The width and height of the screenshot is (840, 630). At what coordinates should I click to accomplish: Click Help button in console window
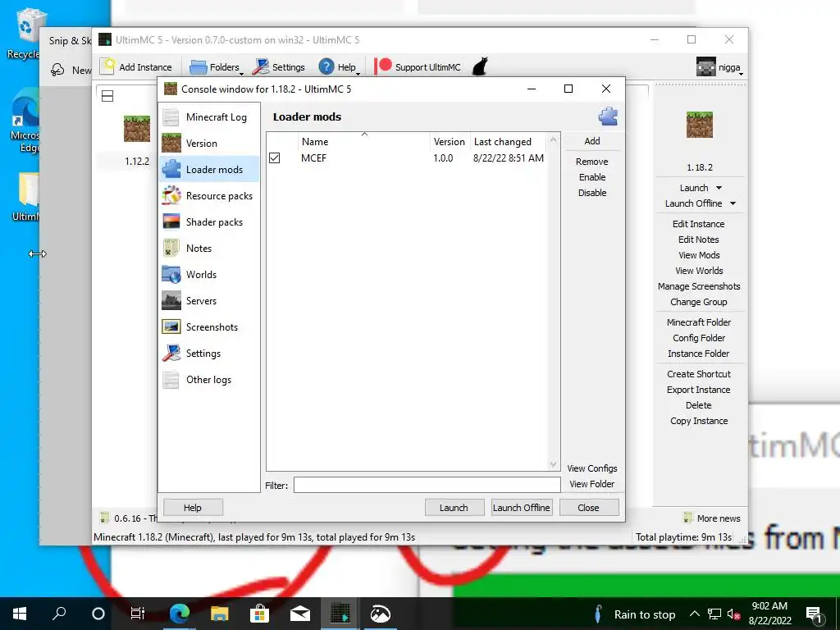tap(193, 507)
